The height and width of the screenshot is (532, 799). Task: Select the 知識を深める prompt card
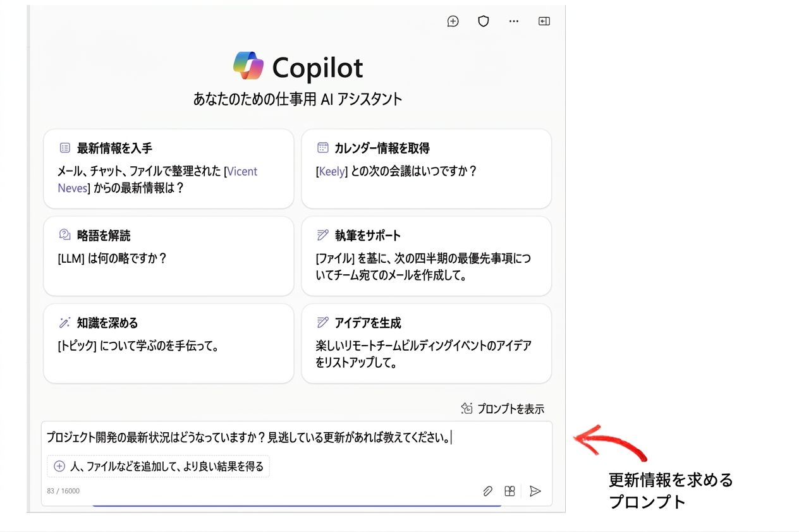click(x=169, y=343)
